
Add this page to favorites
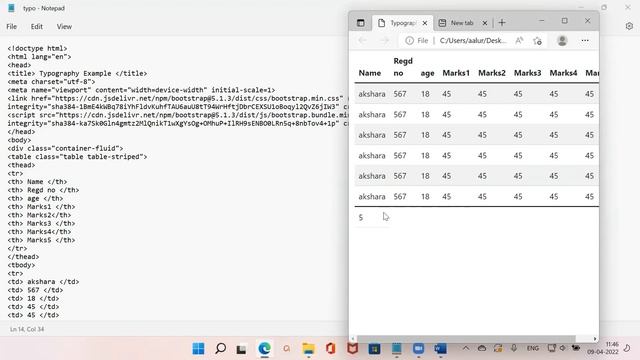(538, 40)
